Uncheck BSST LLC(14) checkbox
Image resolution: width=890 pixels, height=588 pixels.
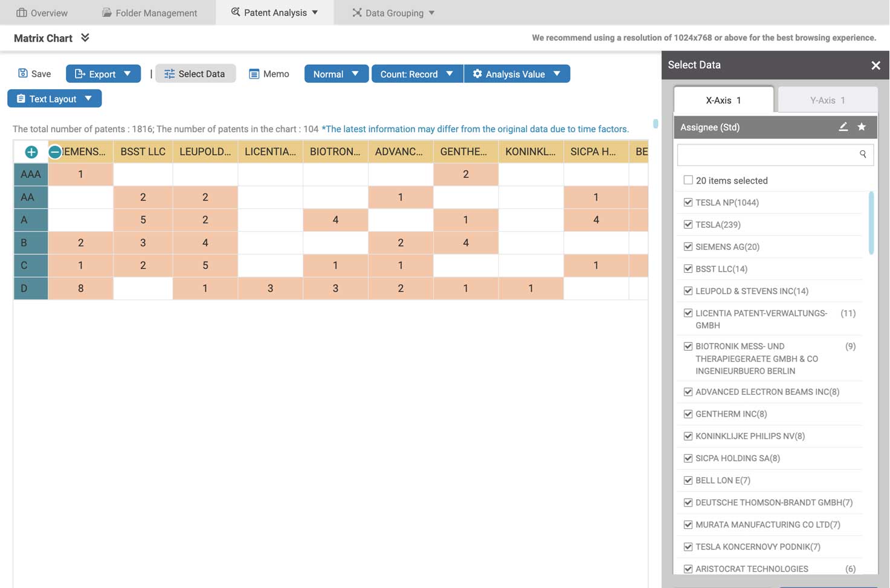pos(688,269)
